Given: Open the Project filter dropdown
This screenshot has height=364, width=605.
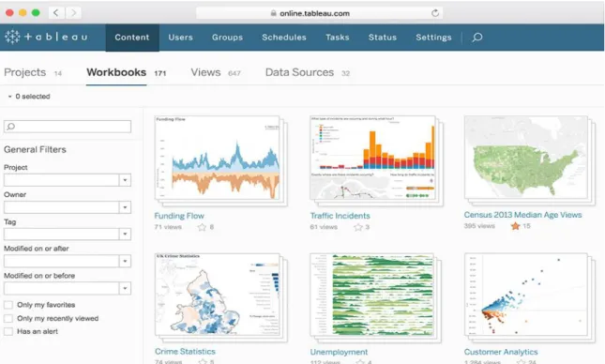Looking at the screenshot, I should point(125,180).
